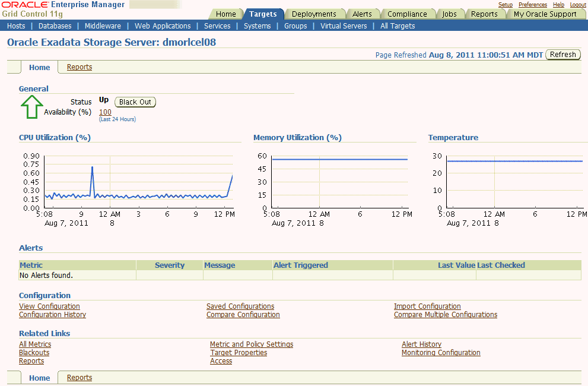The image size is (588, 386).
Task: Select the upper Home page subtab
Action: click(x=39, y=68)
